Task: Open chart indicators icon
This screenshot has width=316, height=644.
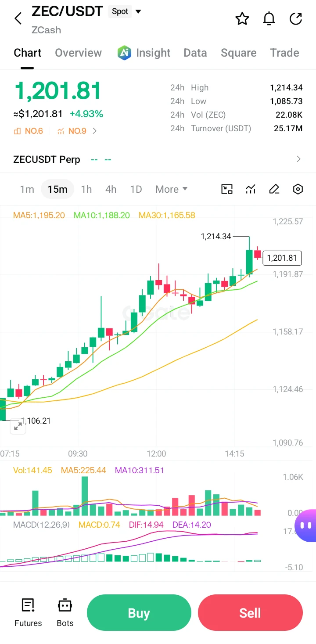Action: [x=251, y=189]
